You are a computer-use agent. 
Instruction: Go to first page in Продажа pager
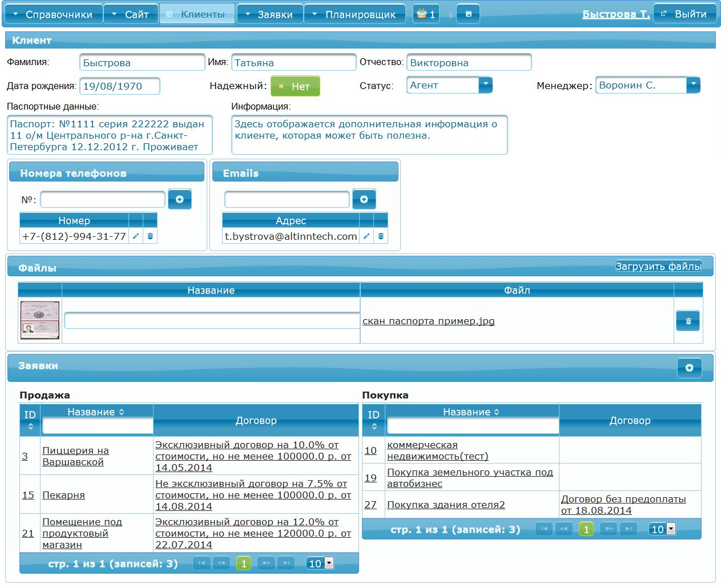point(202,563)
